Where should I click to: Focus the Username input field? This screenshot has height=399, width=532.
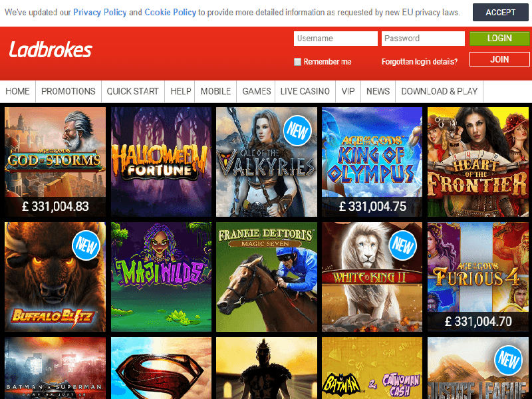[x=336, y=39]
